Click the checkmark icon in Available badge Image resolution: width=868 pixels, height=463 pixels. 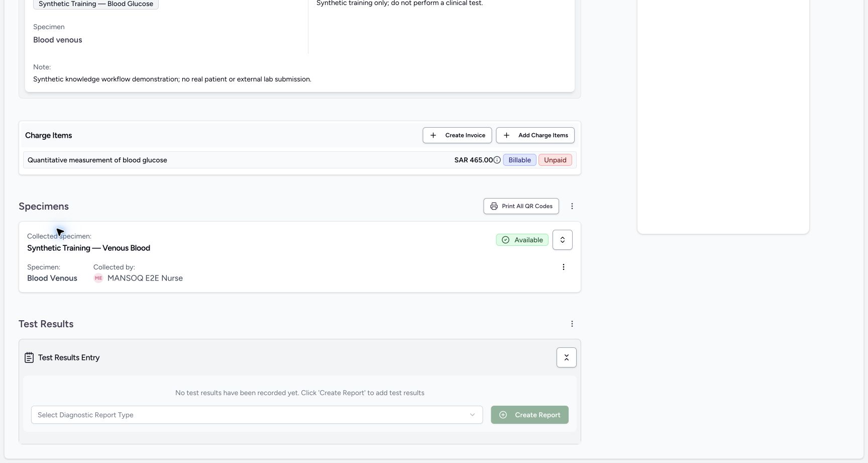506,240
